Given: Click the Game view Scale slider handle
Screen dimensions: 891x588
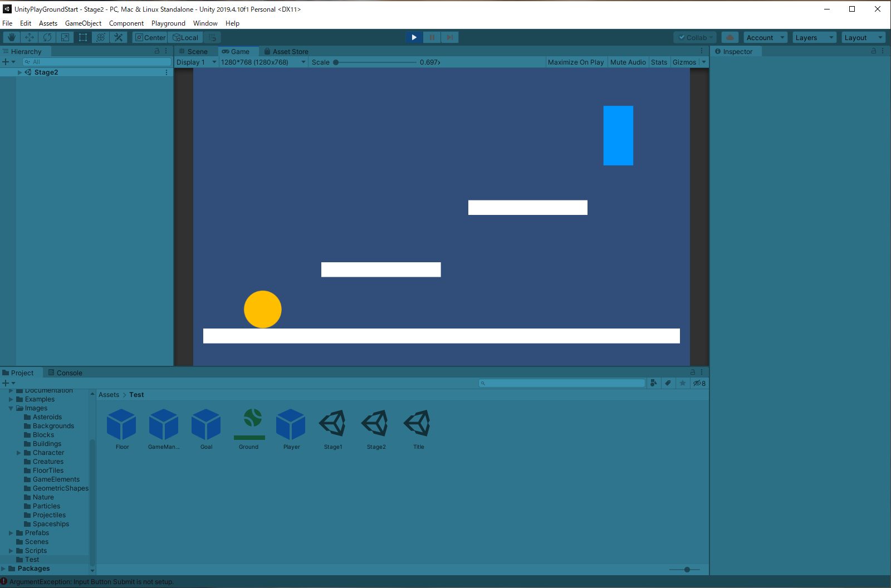Looking at the screenshot, I should (336, 62).
